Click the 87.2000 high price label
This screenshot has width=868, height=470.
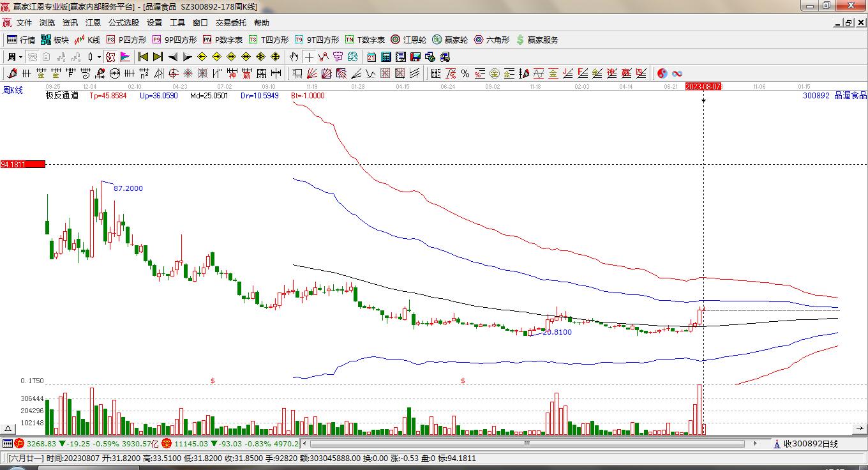(x=128, y=188)
